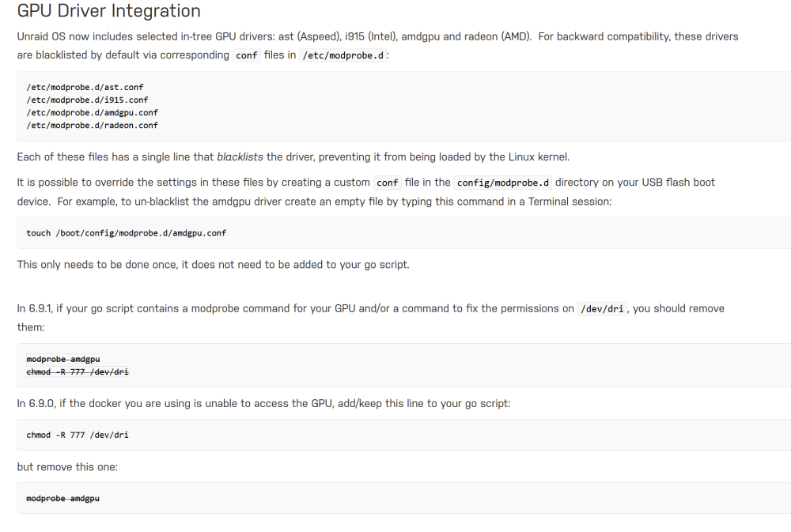
Task: Click the inline /etc/modprobe.d code snippet
Action: [343, 55]
